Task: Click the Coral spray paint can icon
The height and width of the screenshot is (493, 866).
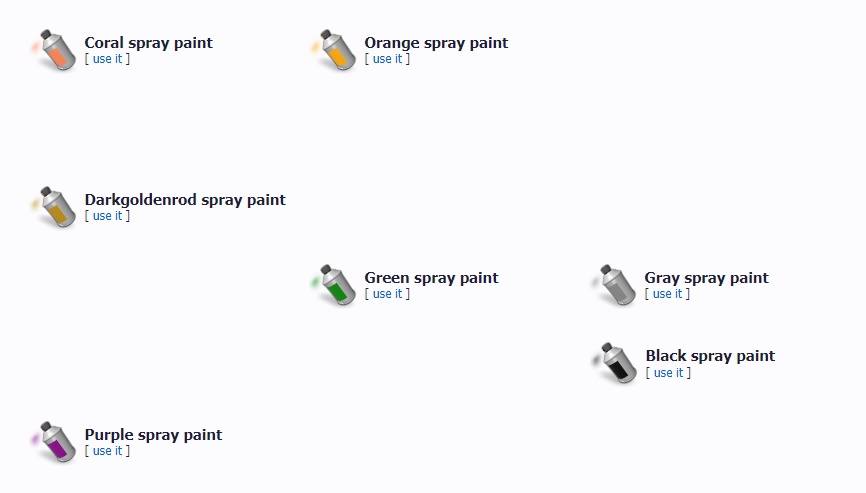Action: click(54, 50)
